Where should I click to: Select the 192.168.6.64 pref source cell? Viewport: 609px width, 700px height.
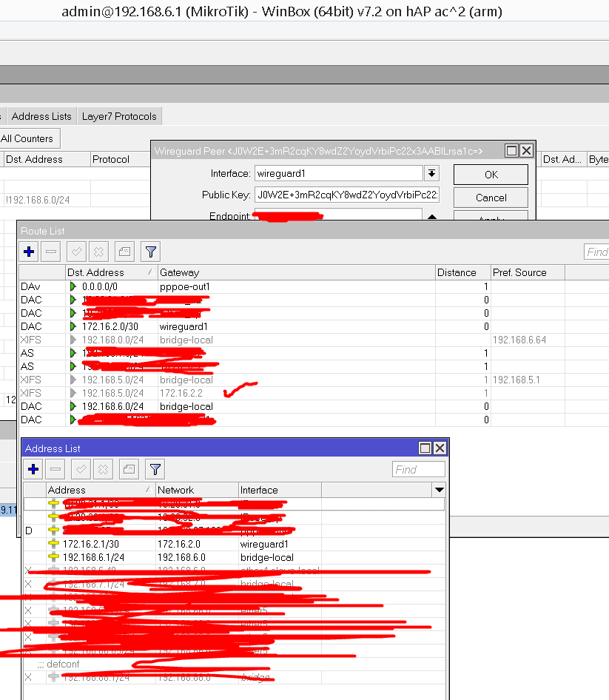(519, 340)
